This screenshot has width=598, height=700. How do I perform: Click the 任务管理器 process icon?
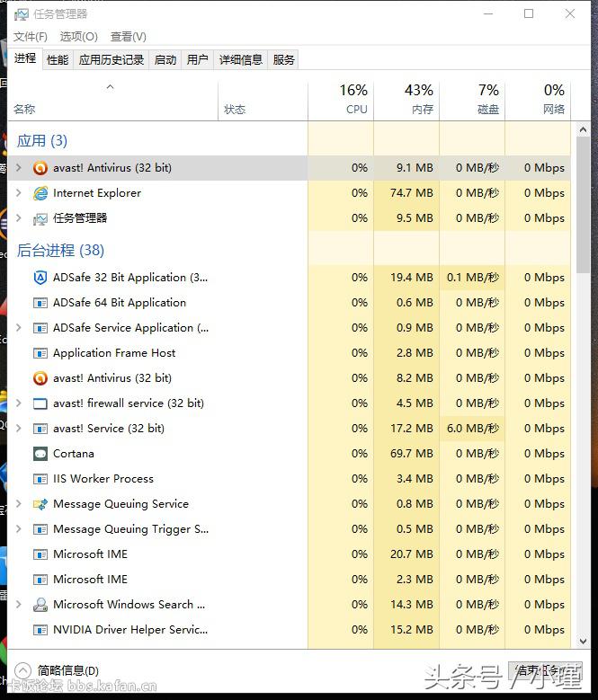pyautogui.click(x=40, y=218)
